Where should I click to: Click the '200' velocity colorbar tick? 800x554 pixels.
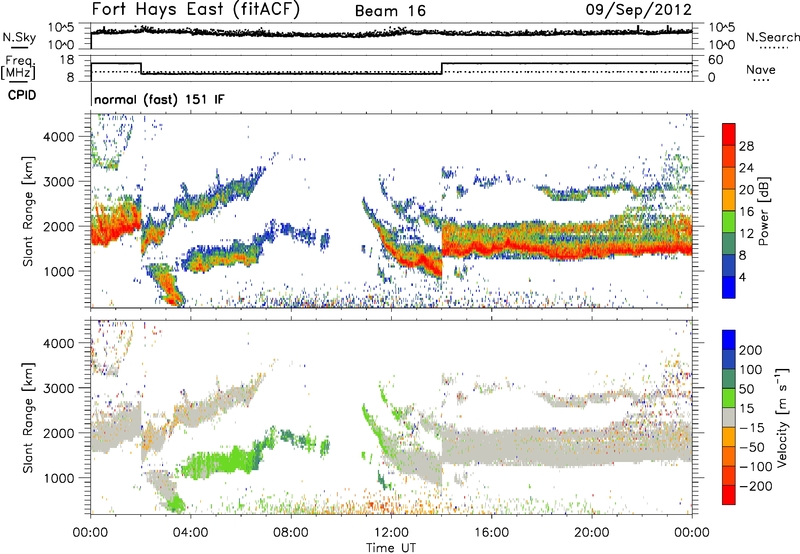(x=751, y=350)
